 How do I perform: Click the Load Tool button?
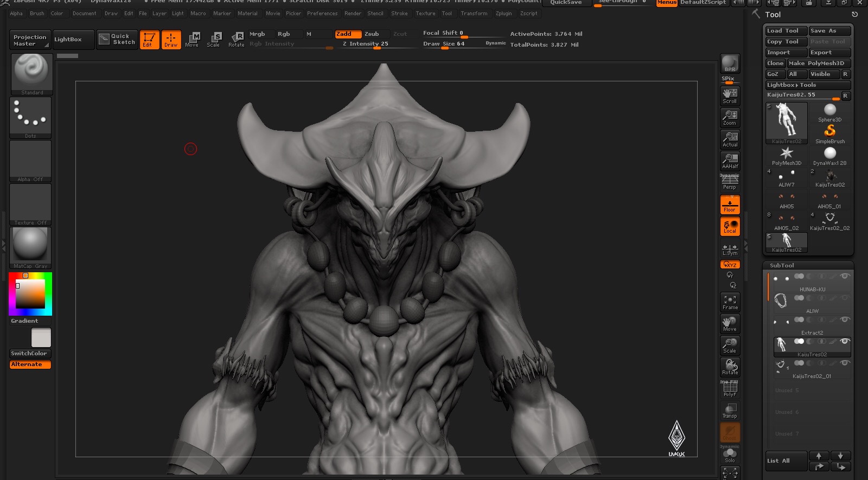click(x=786, y=30)
